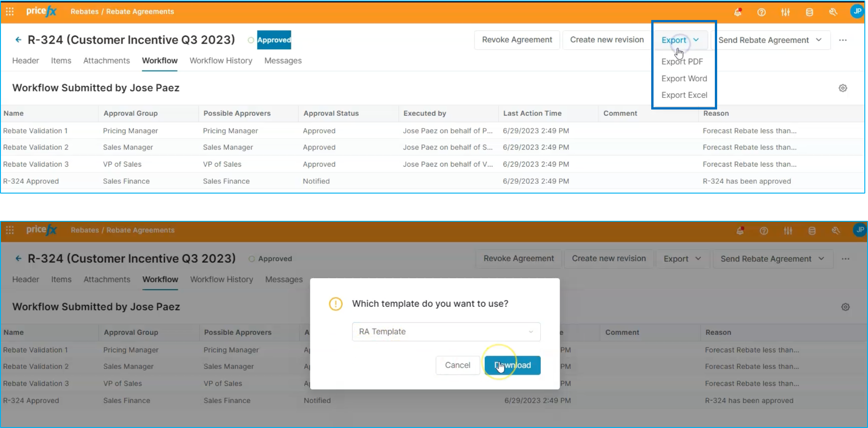Open more options ellipsis in top toolbar
This screenshot has height=428, width=868.
843,40
